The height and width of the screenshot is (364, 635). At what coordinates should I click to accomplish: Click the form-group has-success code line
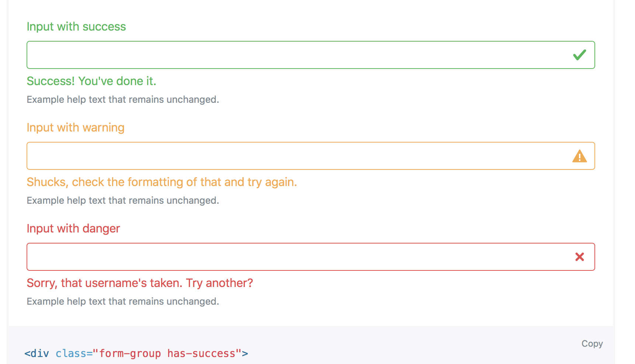(136, 353)
